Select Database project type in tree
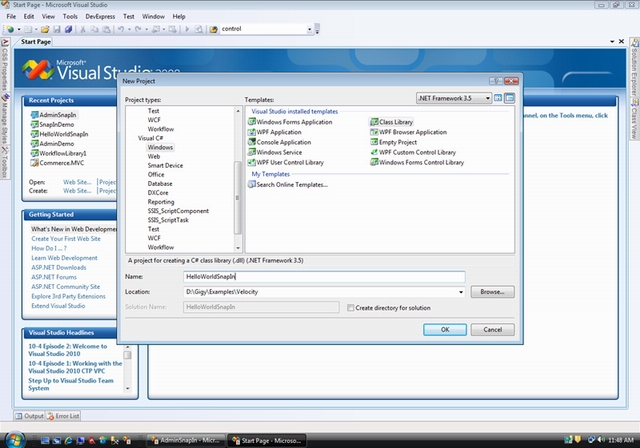Viewport: 640px width, 448px height. [x=160, y=184]
